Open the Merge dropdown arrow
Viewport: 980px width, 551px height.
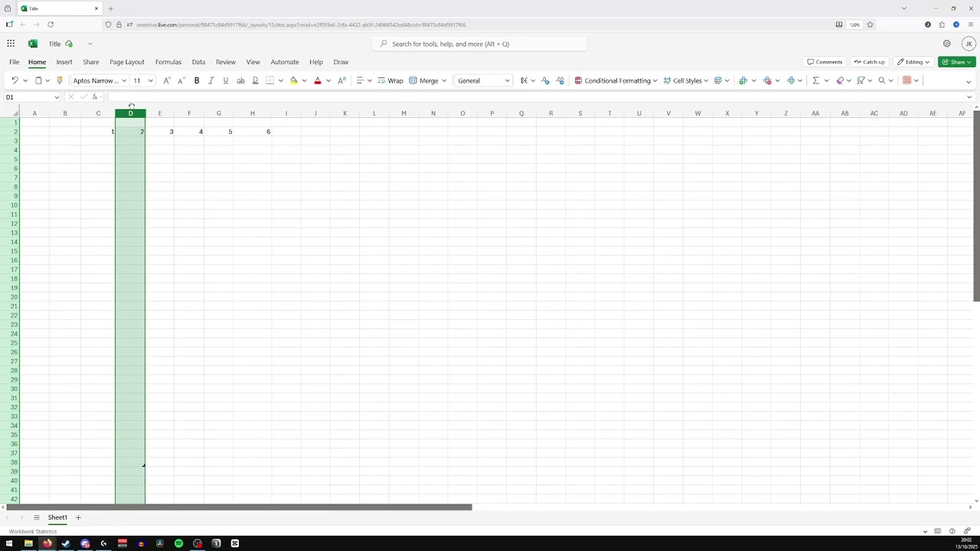[x=444, y=80]
